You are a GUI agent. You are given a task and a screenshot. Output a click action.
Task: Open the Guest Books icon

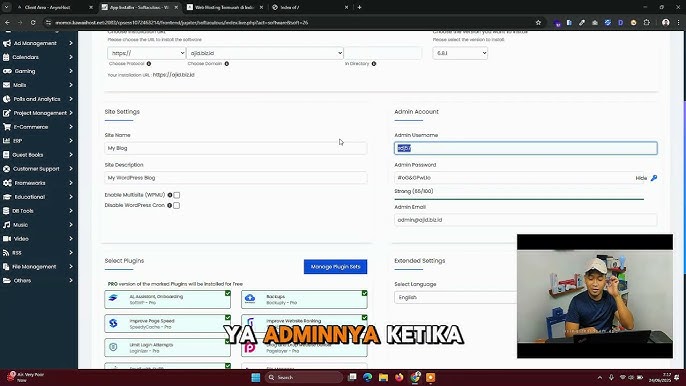[6, 155]
